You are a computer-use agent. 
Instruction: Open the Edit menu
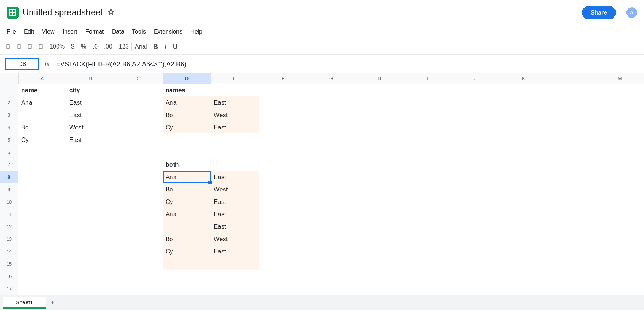tap(29, 32)
